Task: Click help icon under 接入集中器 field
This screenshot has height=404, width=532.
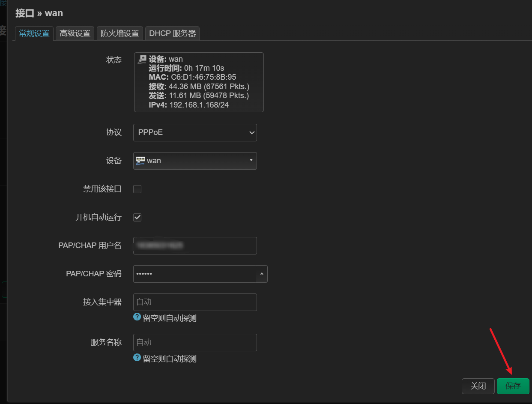Action: [137, 317]
